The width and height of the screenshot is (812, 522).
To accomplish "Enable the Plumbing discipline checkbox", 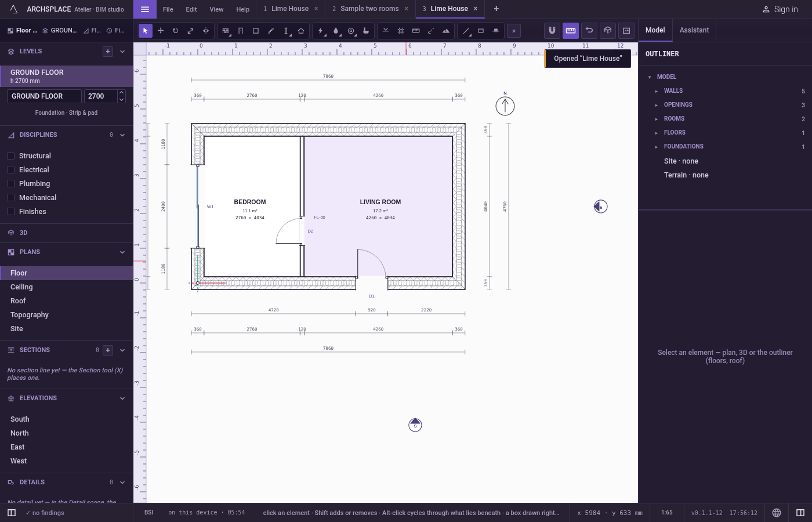I will pyautogui.click(x=10, y=183).
